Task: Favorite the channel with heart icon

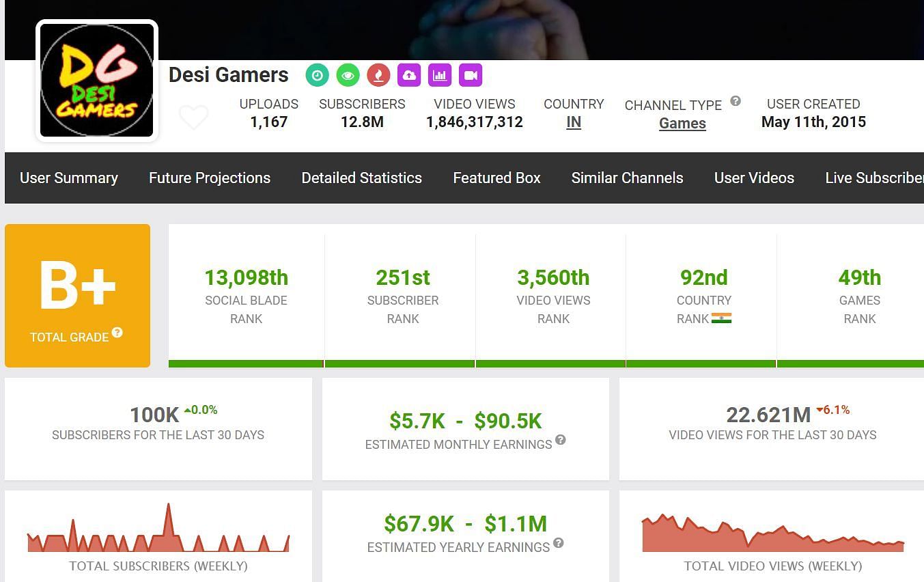Action: tap(193, 117)
